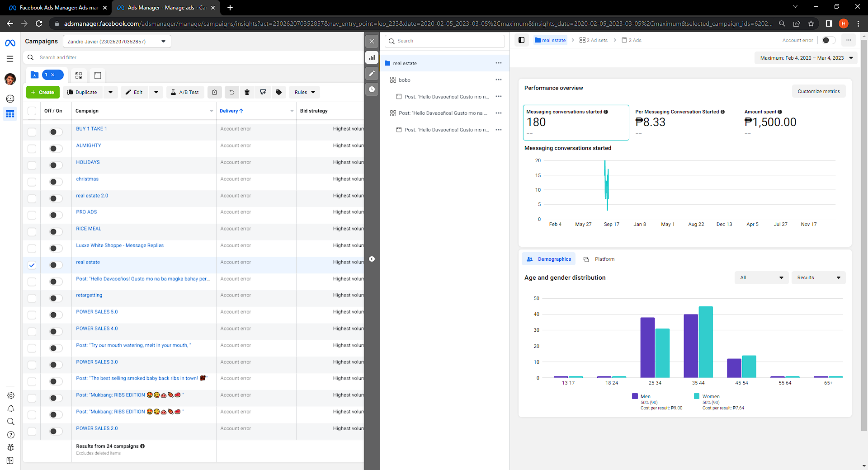The image size is (868, 470).
Task: Uncheck the real estate campaign checkbox
Action: pos(32,265)
